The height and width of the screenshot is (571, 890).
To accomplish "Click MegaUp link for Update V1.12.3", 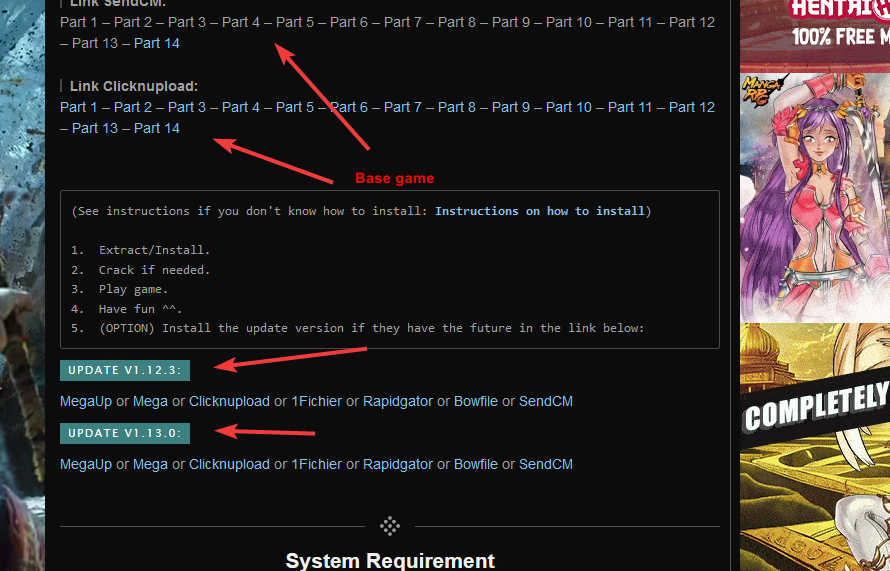I will pos(86,401).
